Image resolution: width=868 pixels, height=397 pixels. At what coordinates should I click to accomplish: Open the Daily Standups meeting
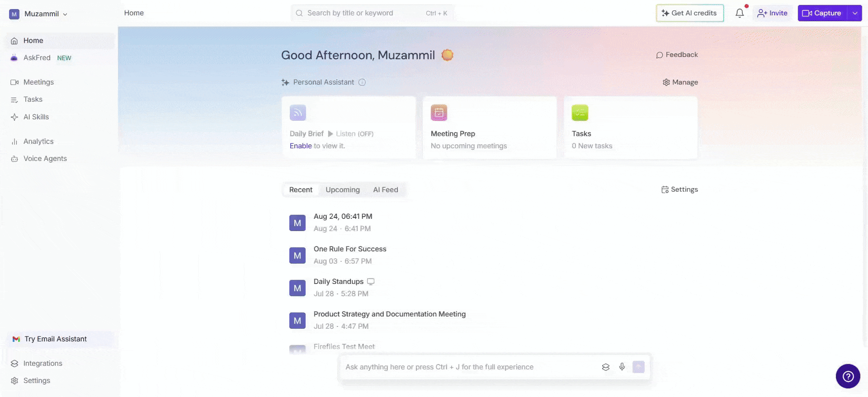339,282
